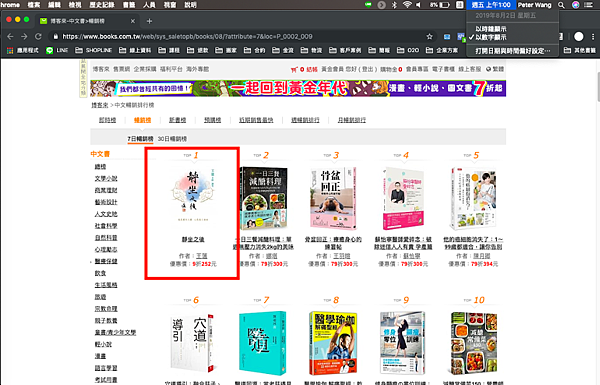Open the 企業方案 bookmark folder
The width and height of the screenshot is (600, 385).
coord(442,50)
